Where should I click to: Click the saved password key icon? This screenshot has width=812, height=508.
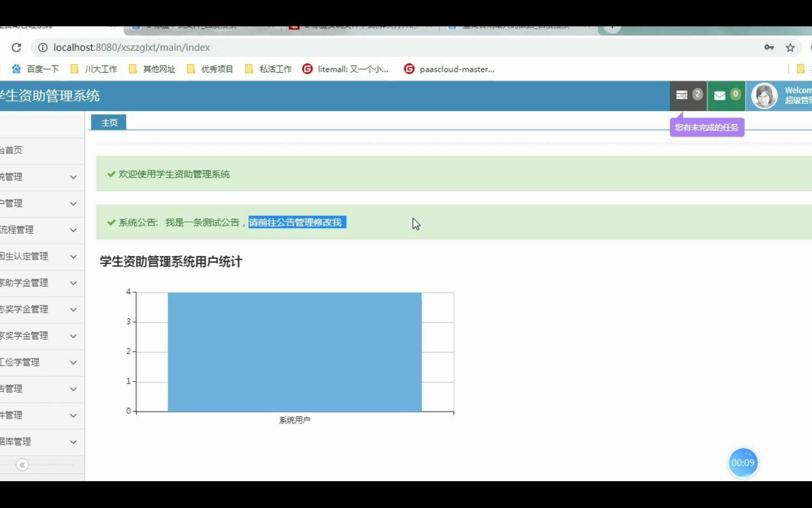coord(769,47)
